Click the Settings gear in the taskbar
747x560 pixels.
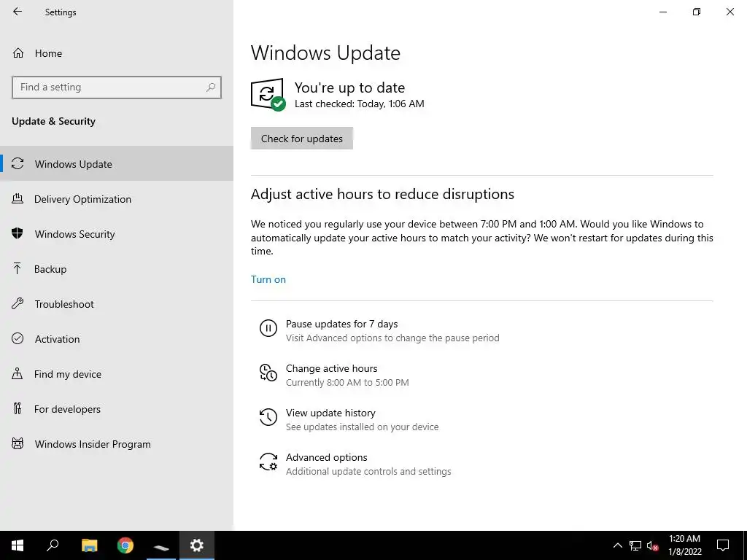tap(197, 545)
